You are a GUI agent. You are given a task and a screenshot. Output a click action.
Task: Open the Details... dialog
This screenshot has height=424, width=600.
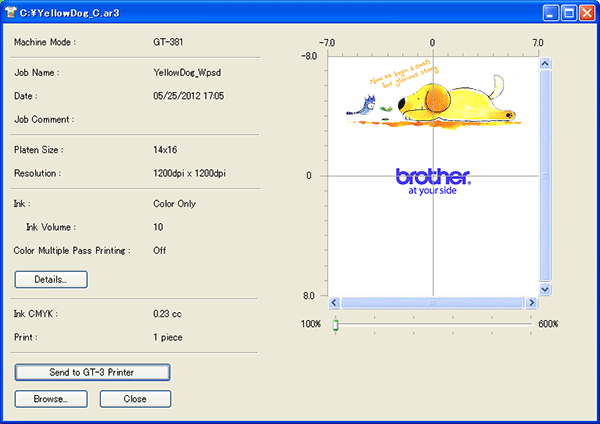tap(50, 279)
